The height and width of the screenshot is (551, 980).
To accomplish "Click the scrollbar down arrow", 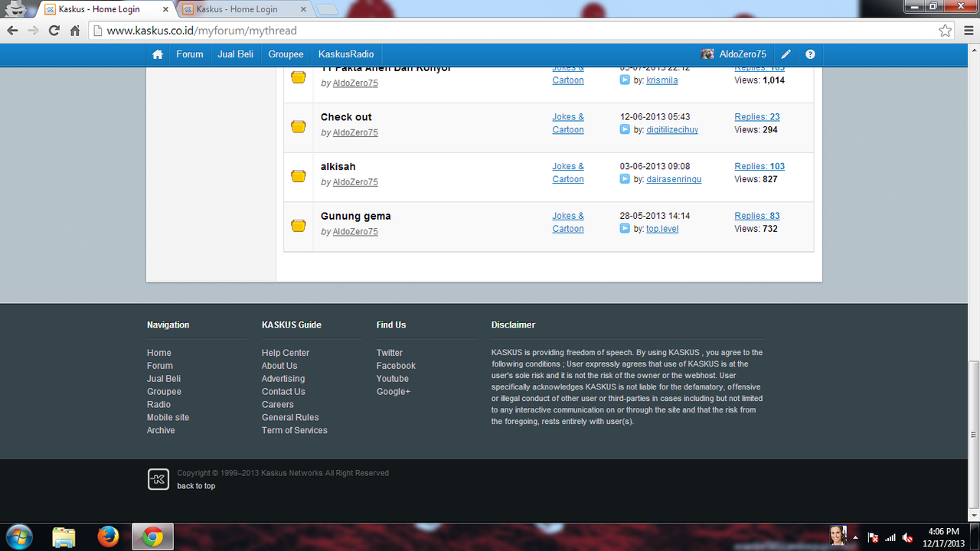I will coord(973,517).
